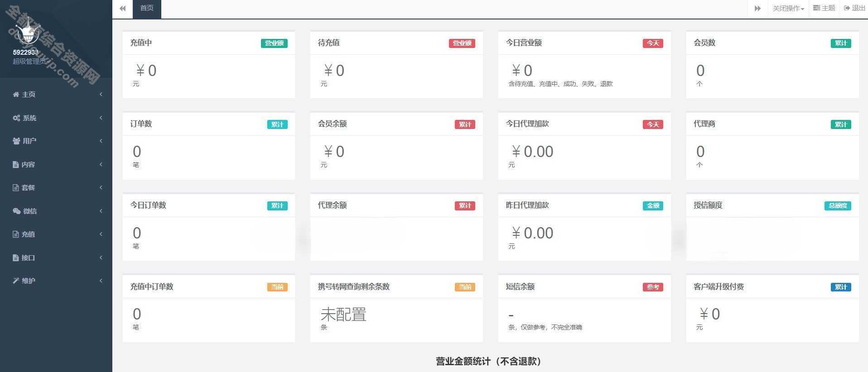Screen dimensions: 868x372
Task: Open the 关闭操作 dropdown
Action: (788, 9)
